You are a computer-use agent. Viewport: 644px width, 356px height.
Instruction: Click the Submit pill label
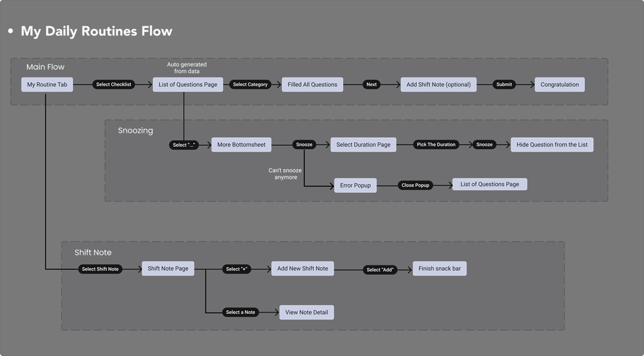coord(504,84)
